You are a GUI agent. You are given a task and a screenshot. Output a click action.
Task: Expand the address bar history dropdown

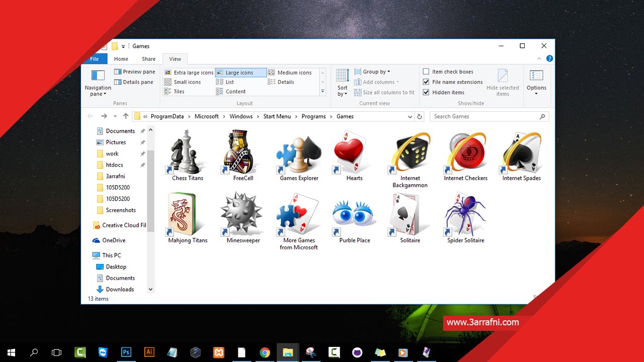(x=410, y=116)
